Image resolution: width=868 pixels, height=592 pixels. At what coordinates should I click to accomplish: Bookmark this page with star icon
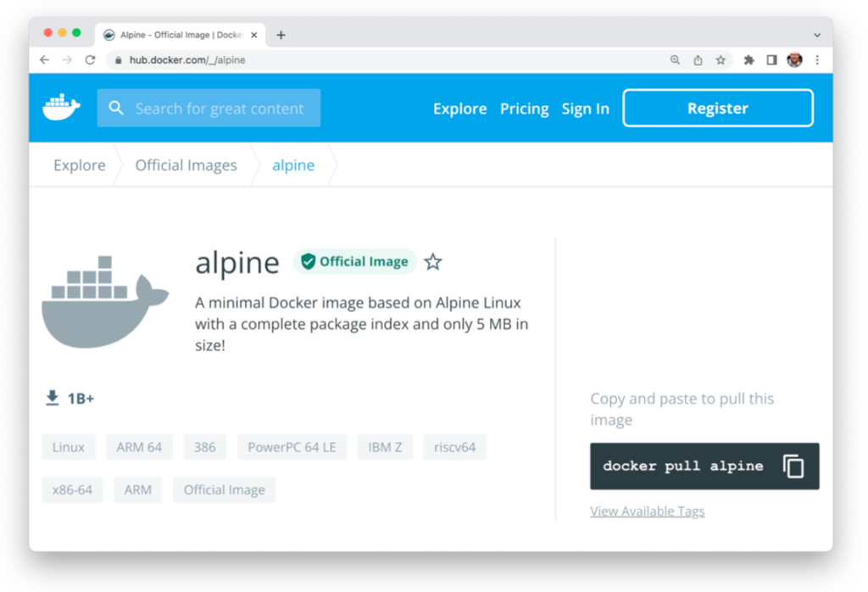point(721,60)
